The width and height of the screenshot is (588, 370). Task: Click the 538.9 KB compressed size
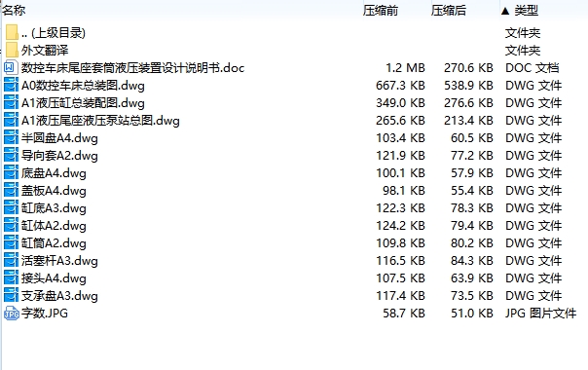[x=469, y=85]
